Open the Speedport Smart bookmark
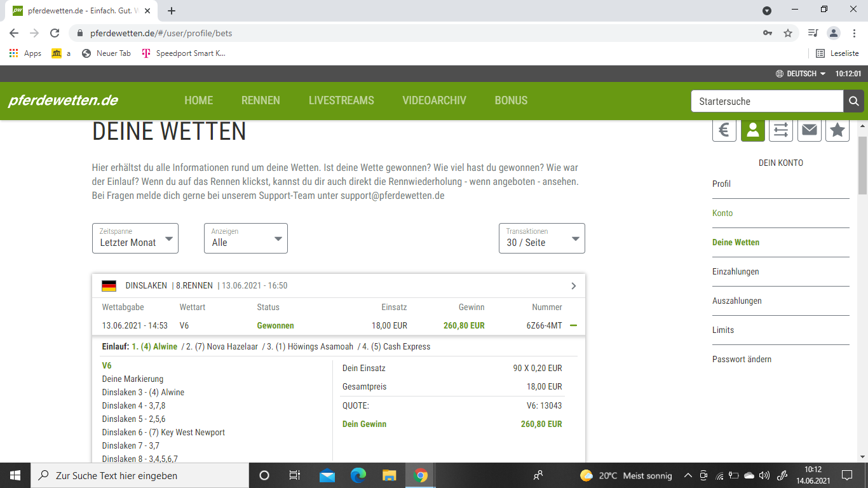This screenshot has width=868, height=488. tap(184, 53)
